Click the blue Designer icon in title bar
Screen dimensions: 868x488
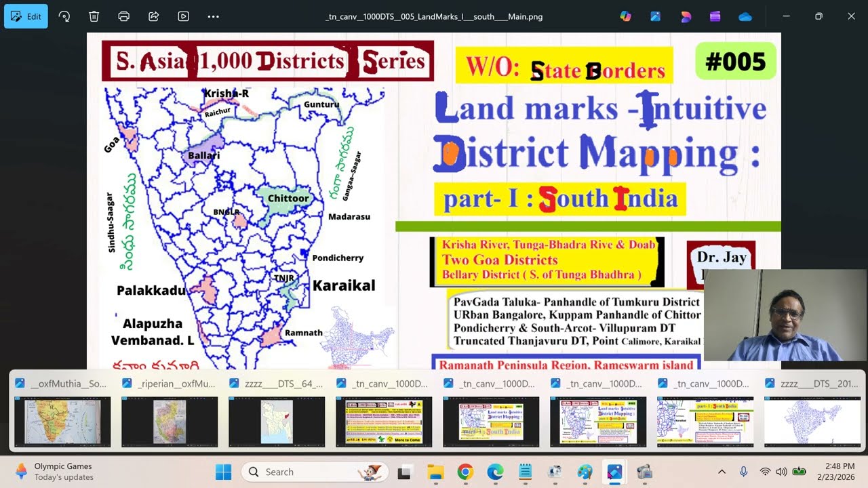(x=656, y=16)
